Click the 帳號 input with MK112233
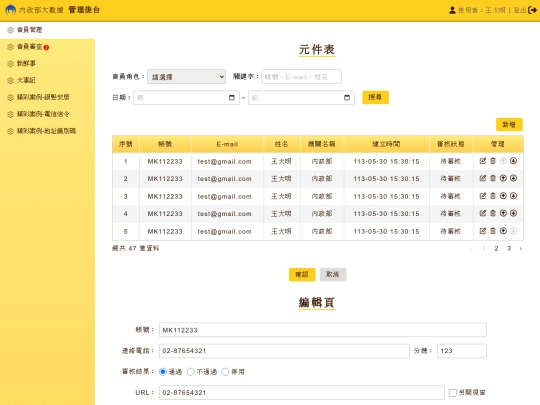Screen dimensions: 540x405 [x=323, y=330]
